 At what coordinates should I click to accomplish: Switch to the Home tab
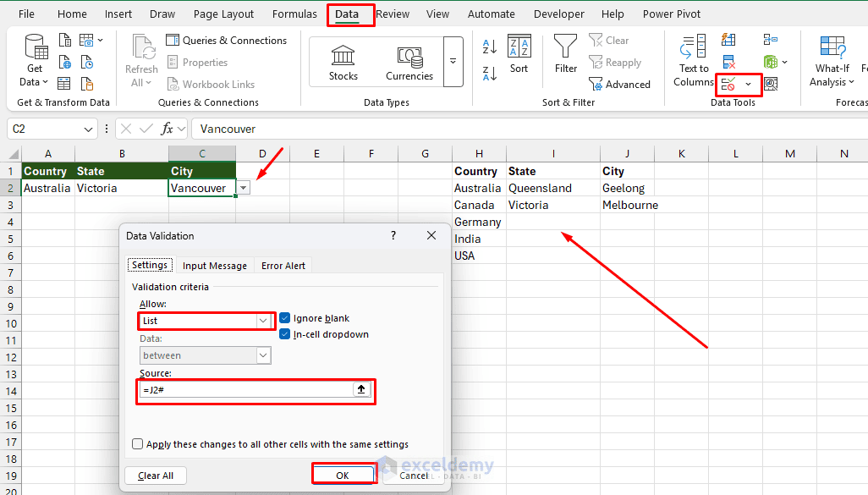[72, 14]
